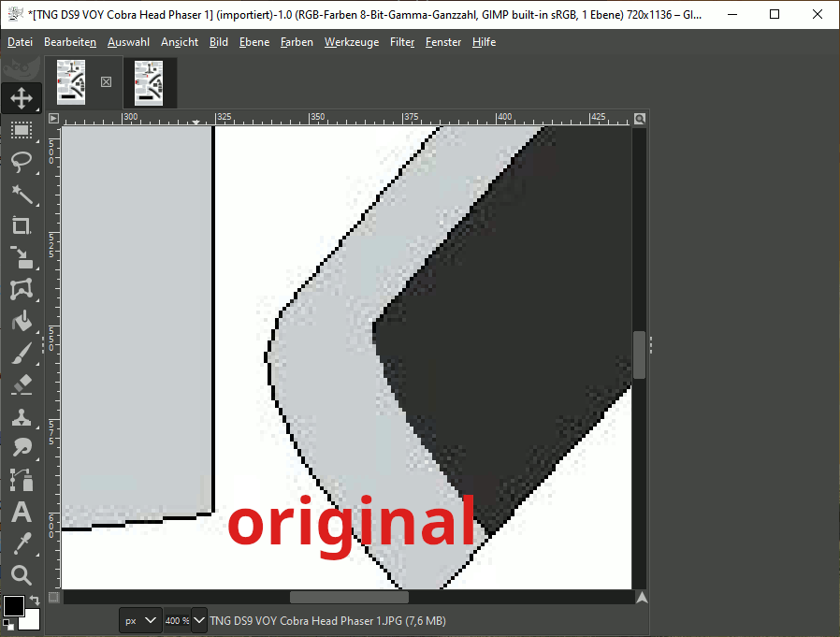Click the black foreground color swatch
The width and height of the screenshot is (840, 637).
tap(14, 606)
